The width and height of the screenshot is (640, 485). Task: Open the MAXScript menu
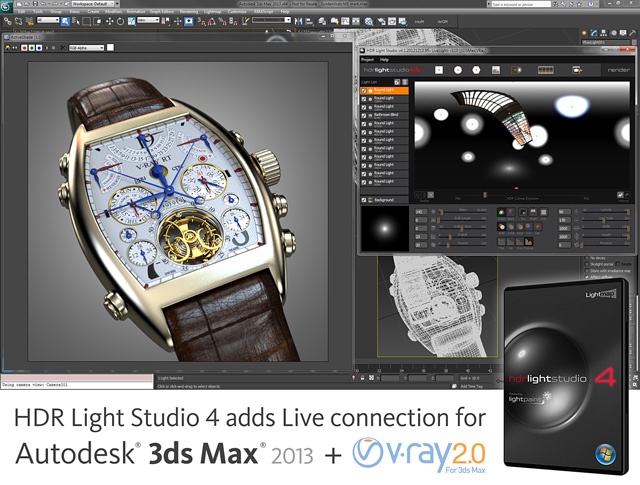262,12
